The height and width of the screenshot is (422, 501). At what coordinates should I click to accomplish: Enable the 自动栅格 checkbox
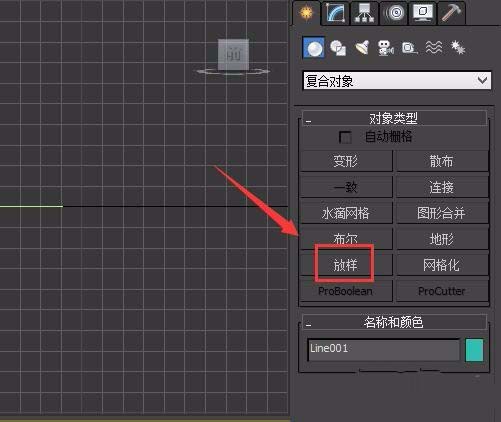point(345,137)
